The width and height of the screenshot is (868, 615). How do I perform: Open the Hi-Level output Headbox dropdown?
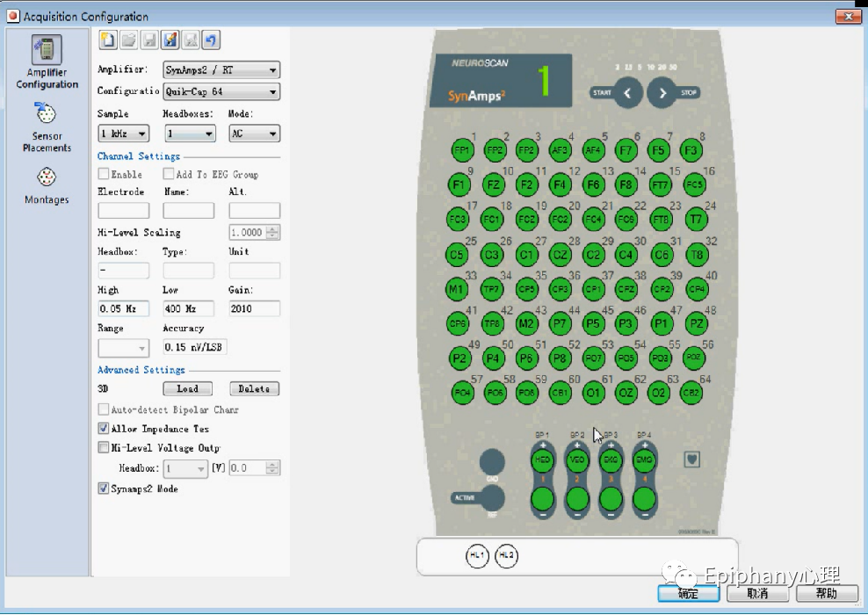coord(185,468)
